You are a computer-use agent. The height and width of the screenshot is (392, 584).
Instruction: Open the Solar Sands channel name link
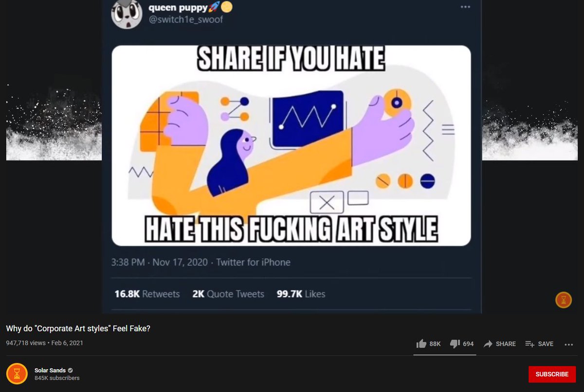coord(50,371)
